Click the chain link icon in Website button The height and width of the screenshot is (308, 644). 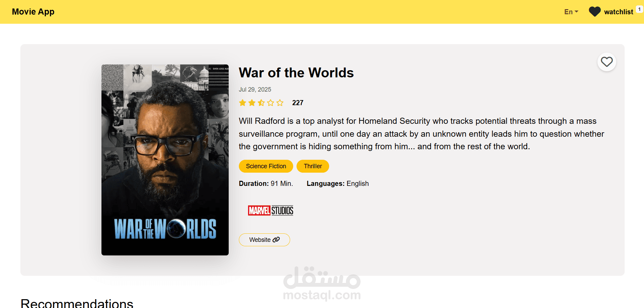[276, 239]
